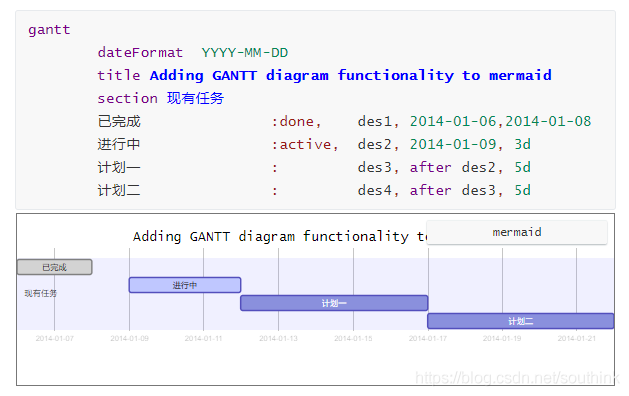The width and height of the screenshot is (629, 396).
Task: Click the 'gantt' keyword in code
Action: pyautogui.click(x=49, y=30)
